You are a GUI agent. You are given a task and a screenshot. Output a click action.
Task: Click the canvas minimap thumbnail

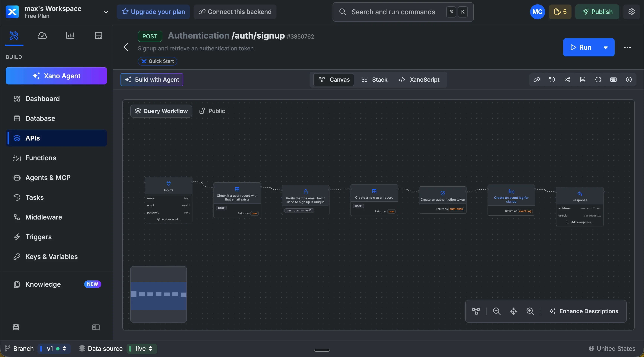pos(159,294)
